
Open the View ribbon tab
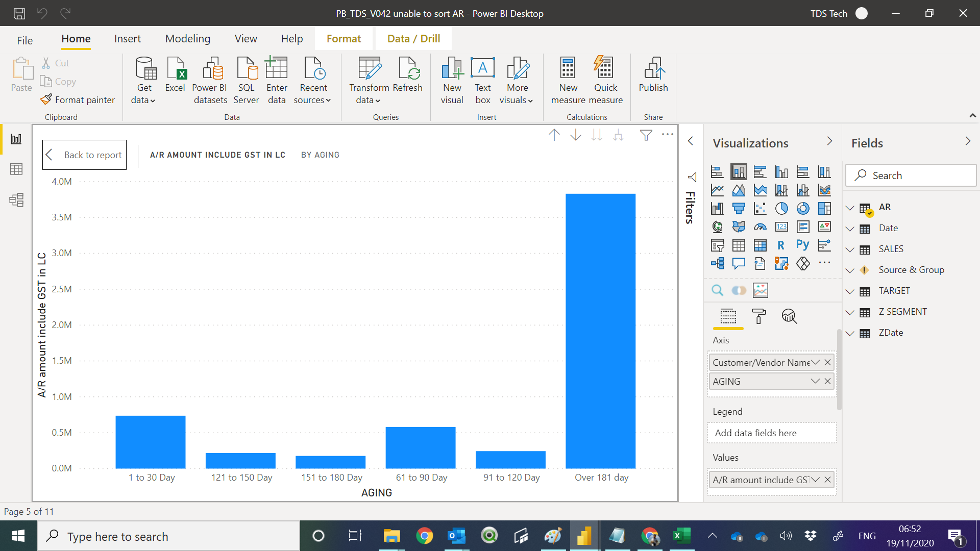[246, 39]
